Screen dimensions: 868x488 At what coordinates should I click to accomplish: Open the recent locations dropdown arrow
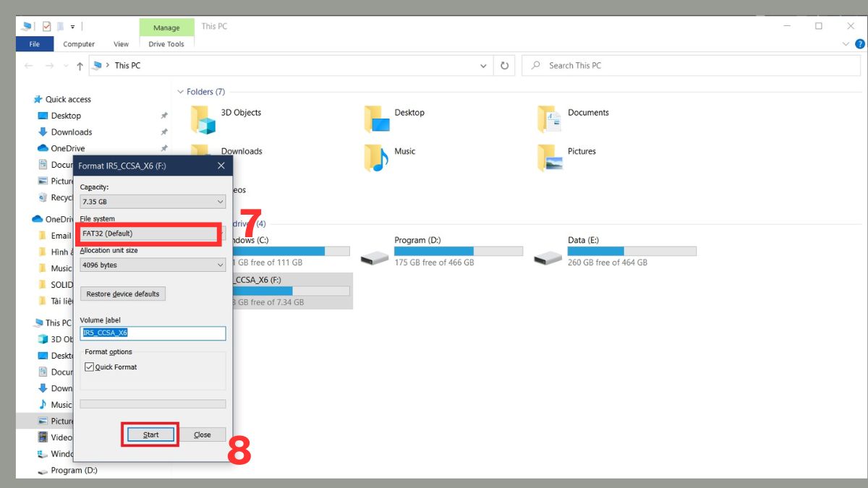tap(65, 66)
